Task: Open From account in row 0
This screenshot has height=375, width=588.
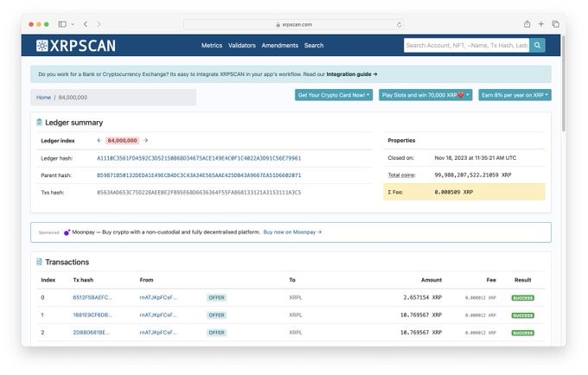Action: (158, 297)
